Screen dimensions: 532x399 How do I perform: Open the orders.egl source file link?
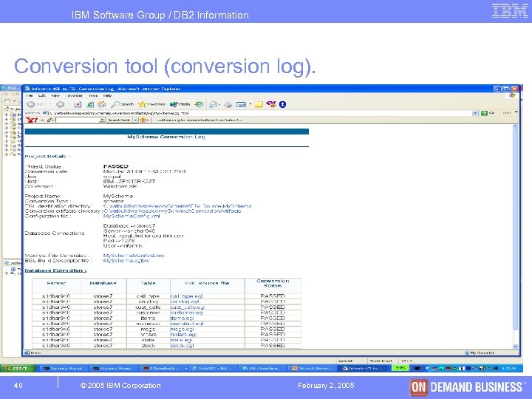183,335
